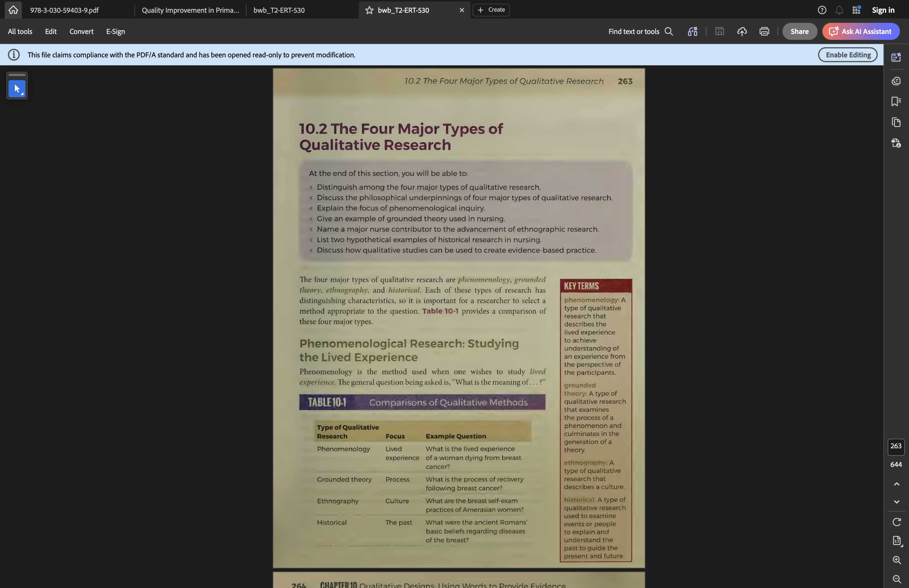909x588 pixels.
Task: Click the 'Phenomenology' table cell
Action: tap(343, 449)
